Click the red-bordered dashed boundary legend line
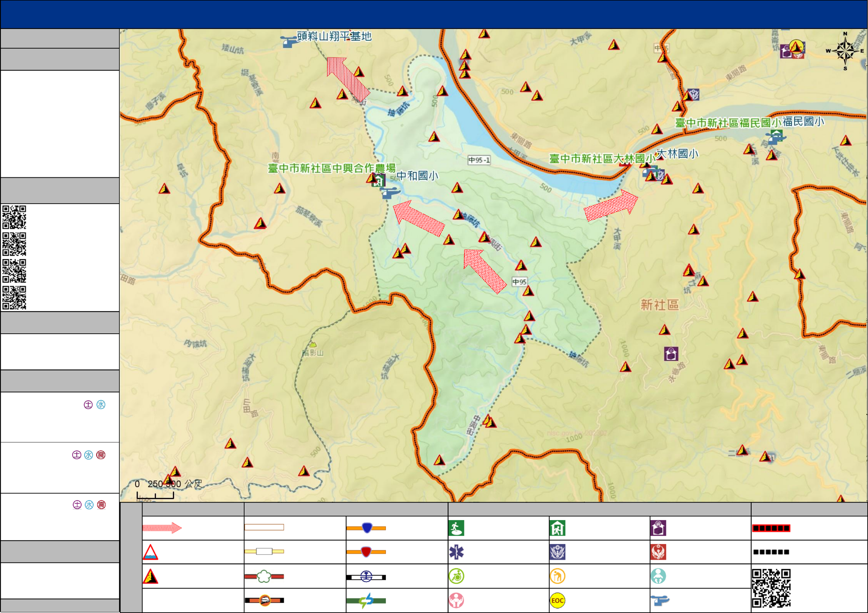The width and height of the screenshot is (868, 613). pyautogui.click(x=771, y=528)
